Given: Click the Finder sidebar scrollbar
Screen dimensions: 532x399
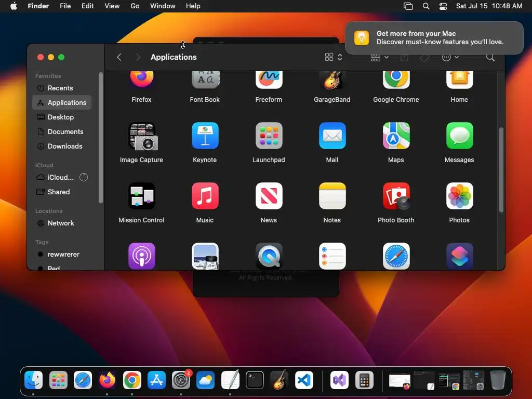Looking at the screenshot, I should (x=100, y=138).
